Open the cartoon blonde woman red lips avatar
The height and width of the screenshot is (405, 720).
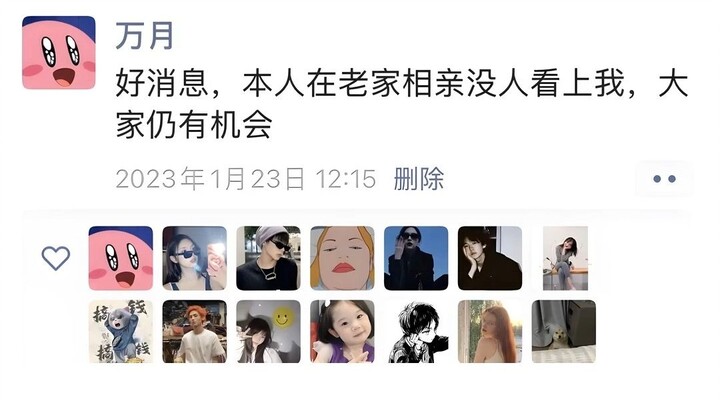click(343, 258)
